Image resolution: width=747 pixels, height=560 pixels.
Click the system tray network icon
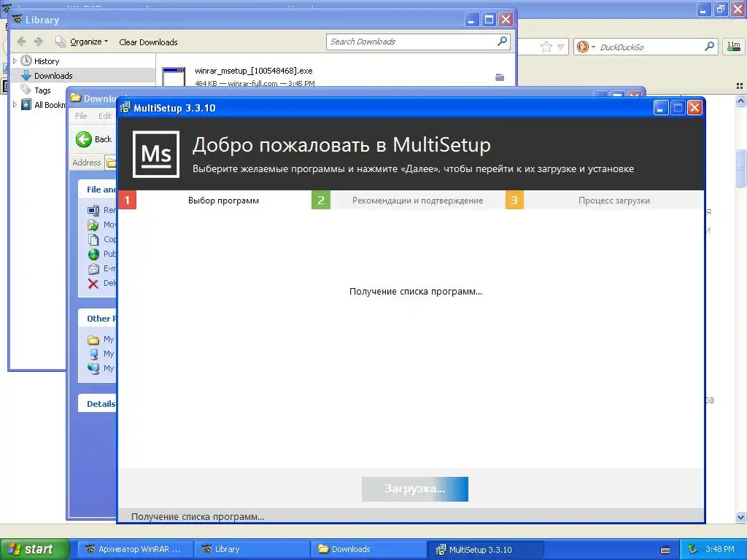693,549
